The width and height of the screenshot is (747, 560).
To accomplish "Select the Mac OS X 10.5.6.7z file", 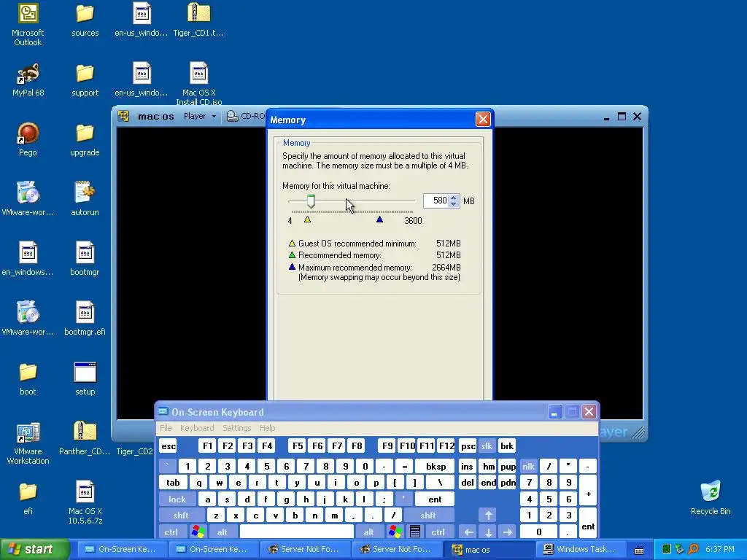I will tap(85, 503).
